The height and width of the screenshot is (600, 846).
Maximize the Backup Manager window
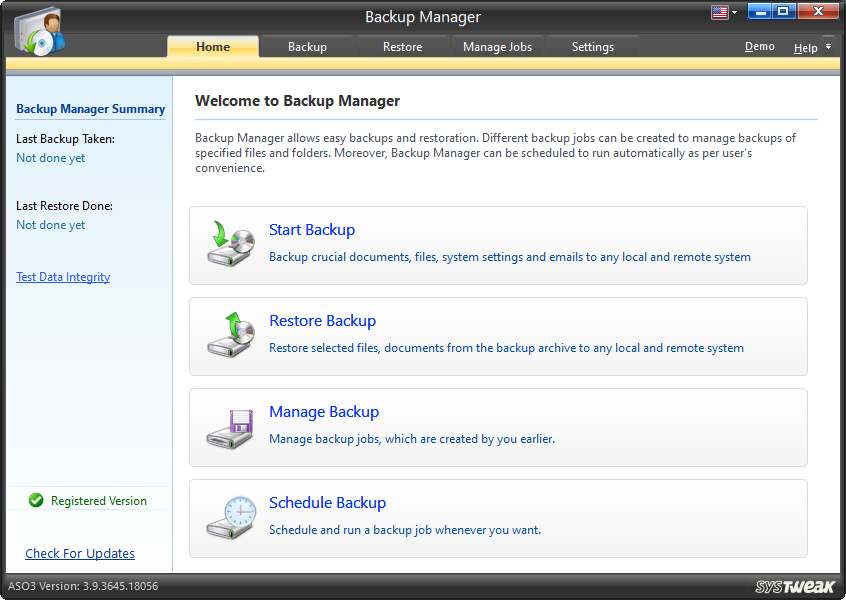tap(784, 11)
